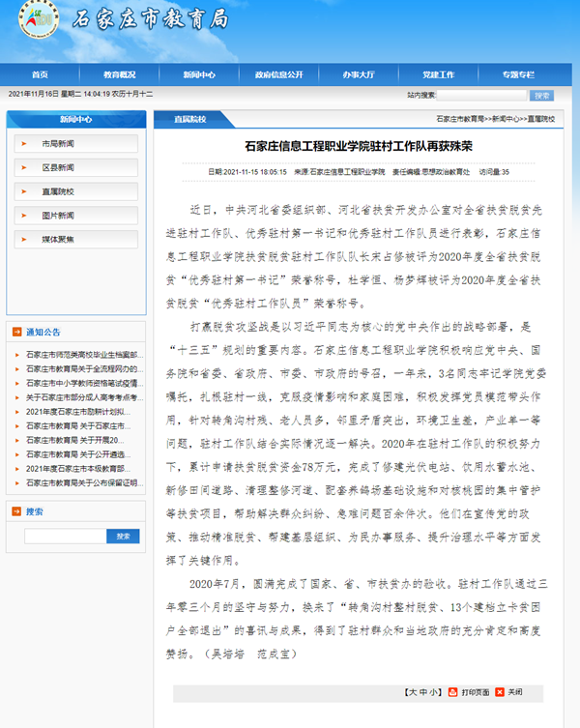Set font size to 大
The image size is (580, 728).
click(412, 692)
